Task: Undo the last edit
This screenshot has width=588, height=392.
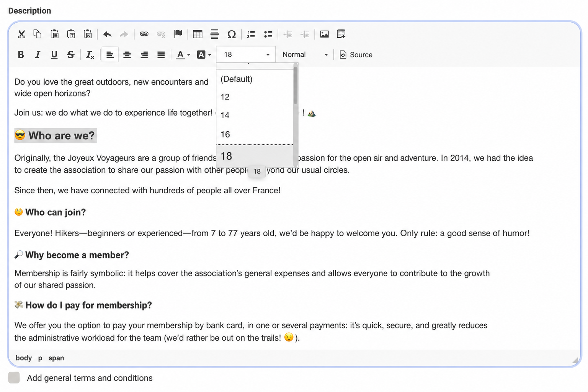Action: point(107,34)
